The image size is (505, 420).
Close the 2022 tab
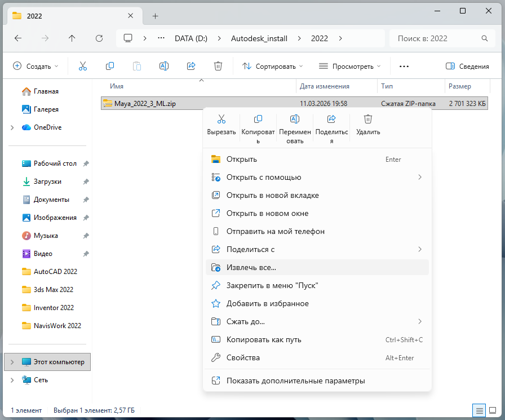click(130, 16)
